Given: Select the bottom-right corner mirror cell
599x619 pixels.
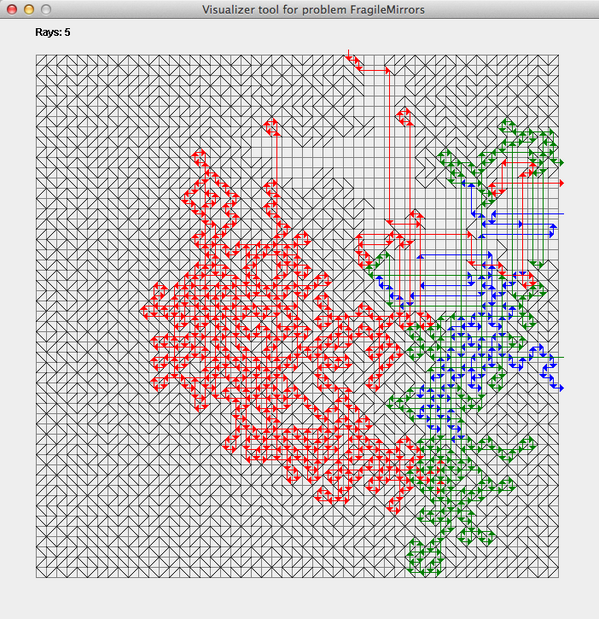Looking at the screenshot, I should click(x=554, y=573).
